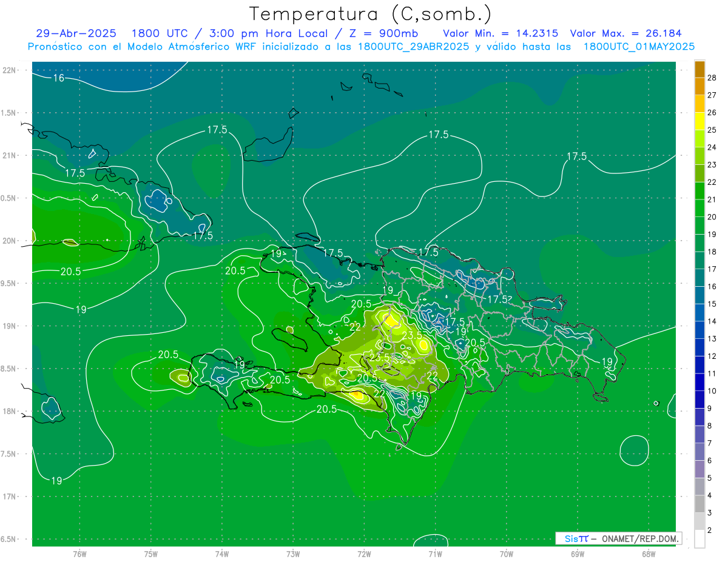Select "Valor Max. = 26.184" in header
Viewport: 728px width, 562px height.
pos(625,33)
